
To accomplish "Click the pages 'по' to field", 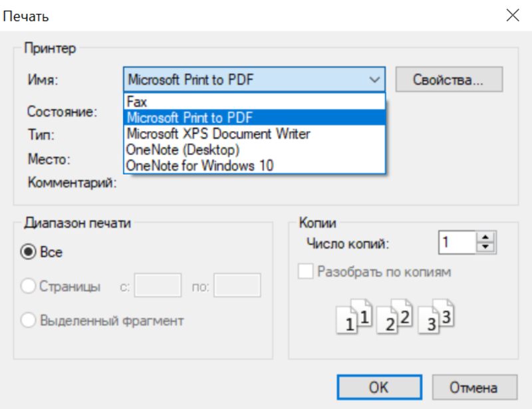I will point(237,285).
